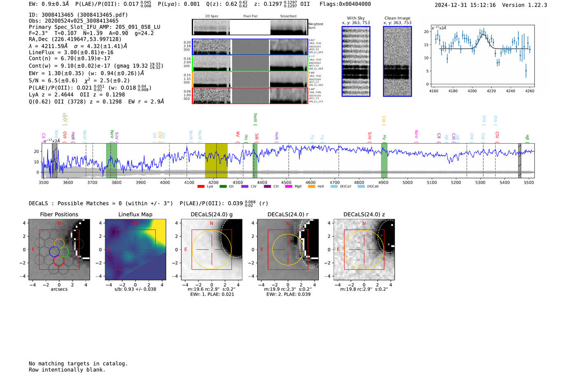
Task: Click the Smoothed column header
Action: [x=288, y=16]
